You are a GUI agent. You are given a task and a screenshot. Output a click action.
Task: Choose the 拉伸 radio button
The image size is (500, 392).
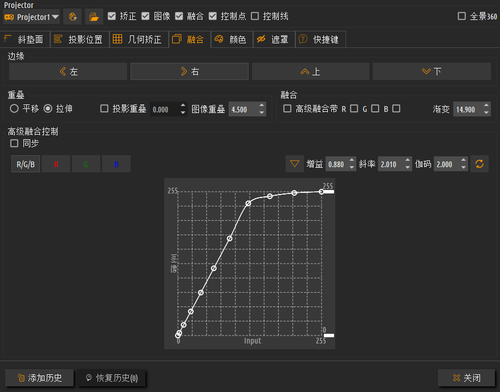tap(48, 109)
